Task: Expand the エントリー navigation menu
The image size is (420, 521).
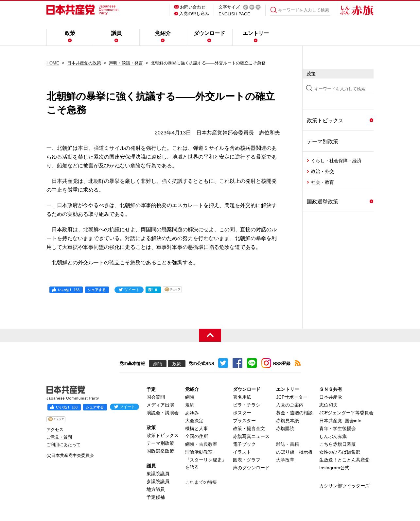Action: (255, 37)
